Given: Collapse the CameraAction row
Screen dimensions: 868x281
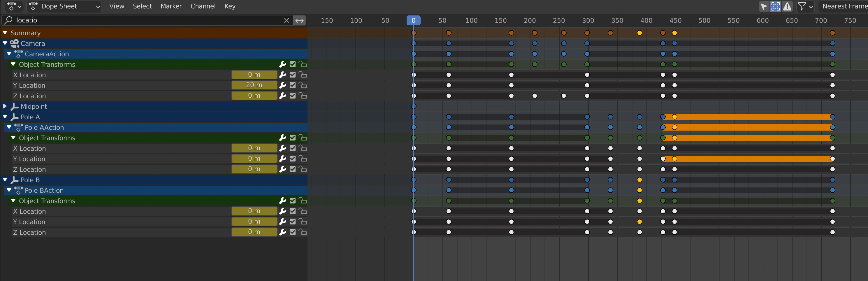Looking at the screenshot, I should [x=9, y=54].
